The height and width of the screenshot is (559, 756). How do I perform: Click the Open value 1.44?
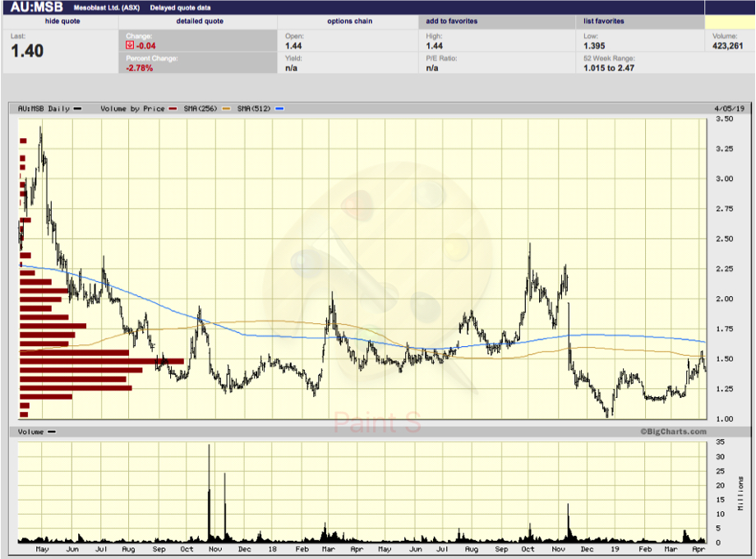click(293, 46)
